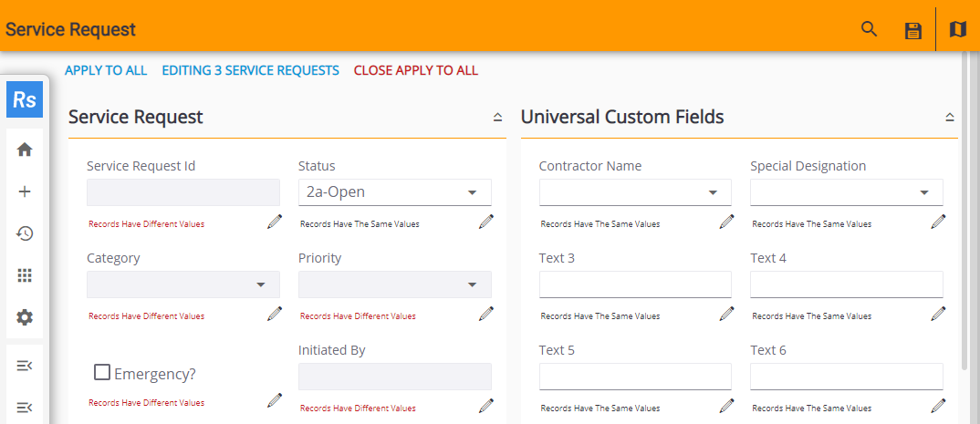The width and height of the screenshot is (980, 424).
Task: Open the Status dropdown showing 2a-Open
Action: coord(395,192)
